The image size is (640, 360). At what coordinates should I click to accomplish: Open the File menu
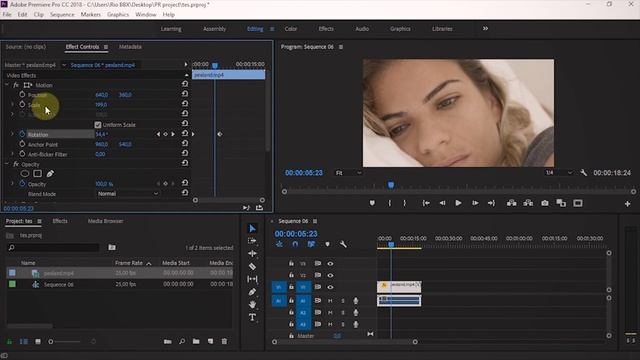[x=7, y=14]
